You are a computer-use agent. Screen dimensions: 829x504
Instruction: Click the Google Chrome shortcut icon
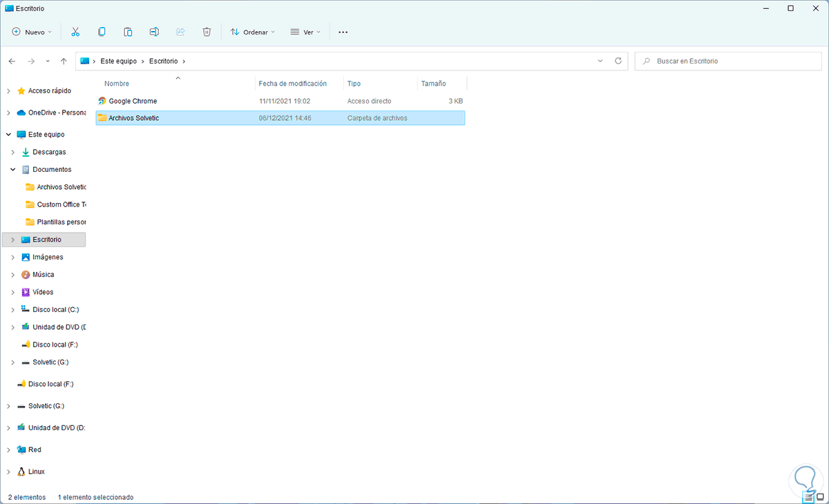[102, 101]
